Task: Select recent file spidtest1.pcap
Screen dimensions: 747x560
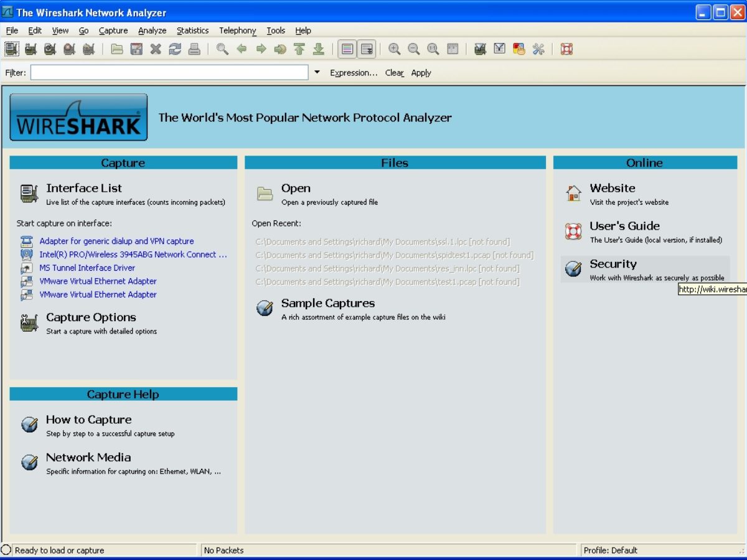Action: 395,255
